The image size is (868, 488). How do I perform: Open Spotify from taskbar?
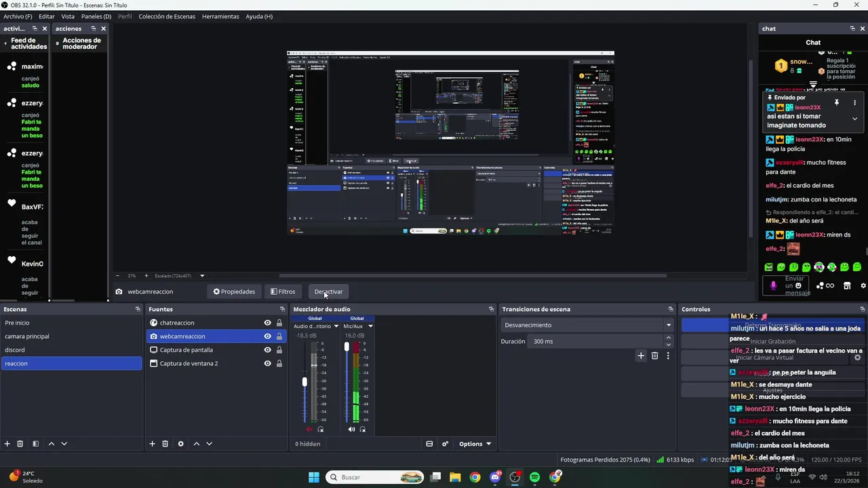[x=534, y=477]
